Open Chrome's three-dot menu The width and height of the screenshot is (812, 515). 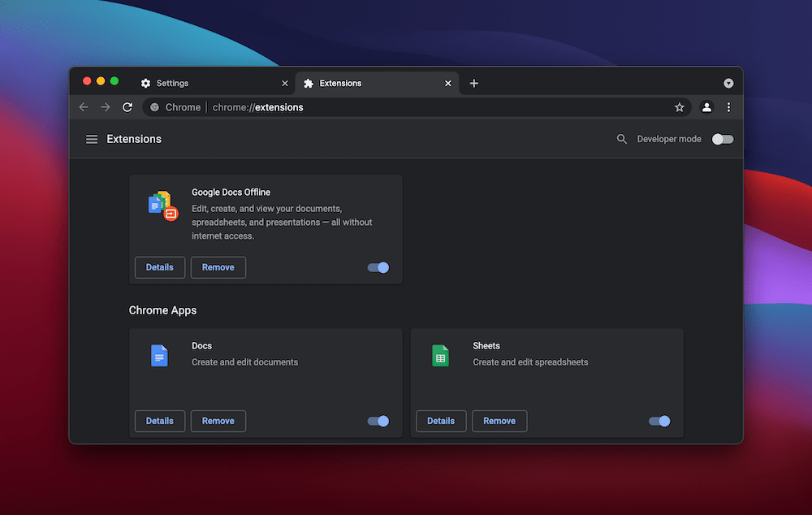pyautogui.click(x=728, y=106)
